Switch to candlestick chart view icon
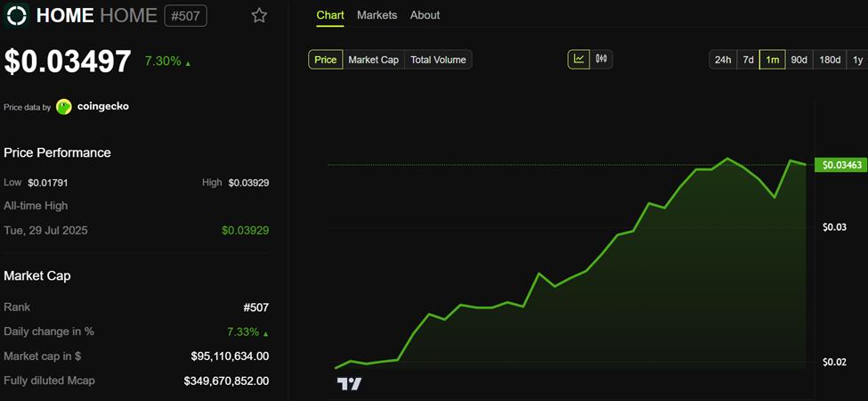 coord(602,60)
